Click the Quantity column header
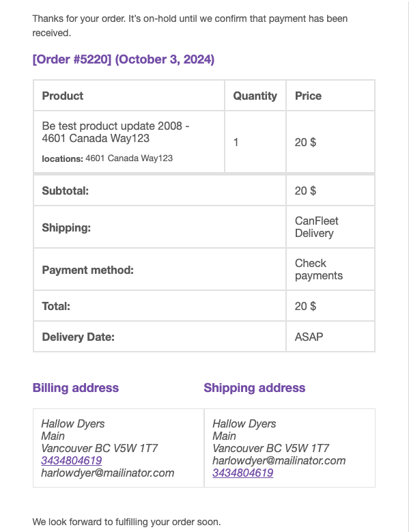This screenshot has height=532, width=409. point(255,96)
